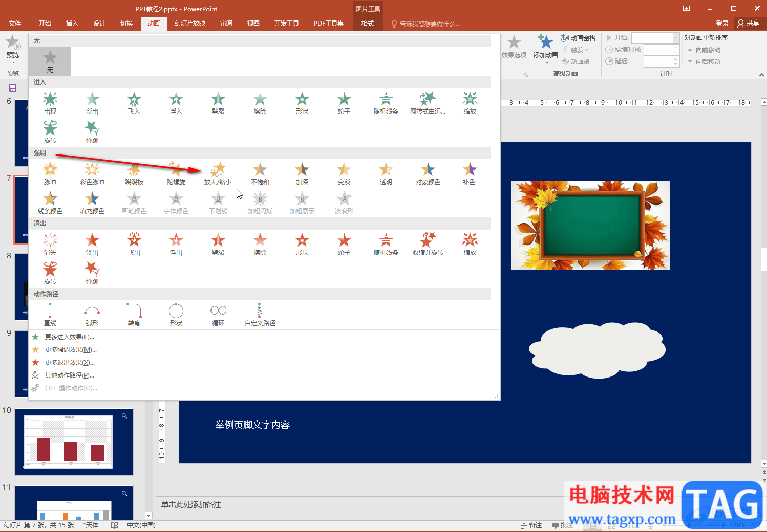Select the cloud shape on the slide
The width and height of the screenshot is (767, 532).
tap(597, 350)
